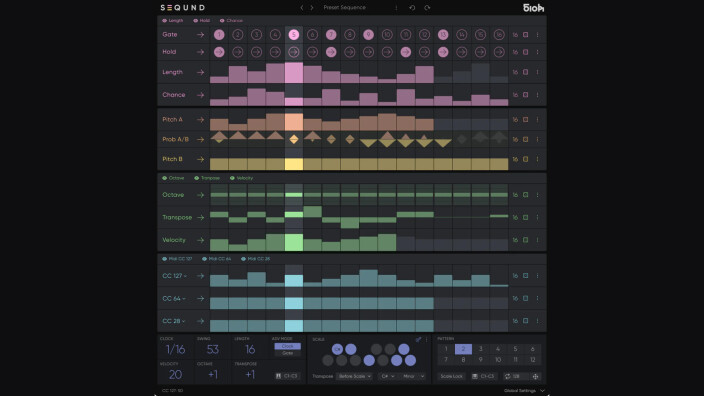Change CC 127 lane direction arrow
The image size is (704, 396).
[200, 276]
